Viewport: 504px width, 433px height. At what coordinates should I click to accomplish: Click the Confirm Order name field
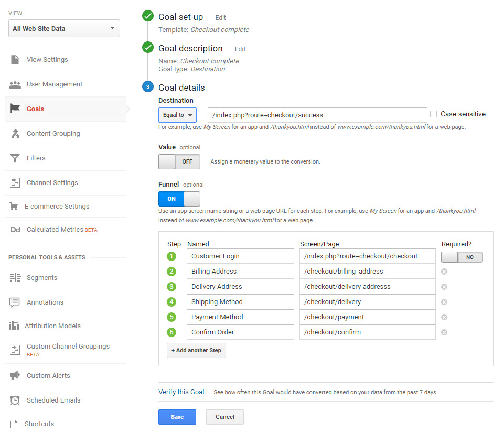coord(240,332)
